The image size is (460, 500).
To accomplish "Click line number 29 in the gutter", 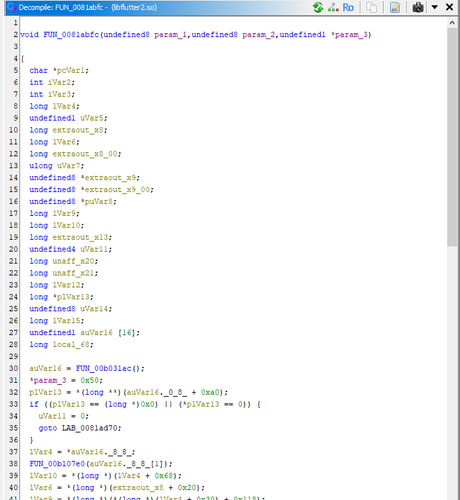I will (13, 356).
